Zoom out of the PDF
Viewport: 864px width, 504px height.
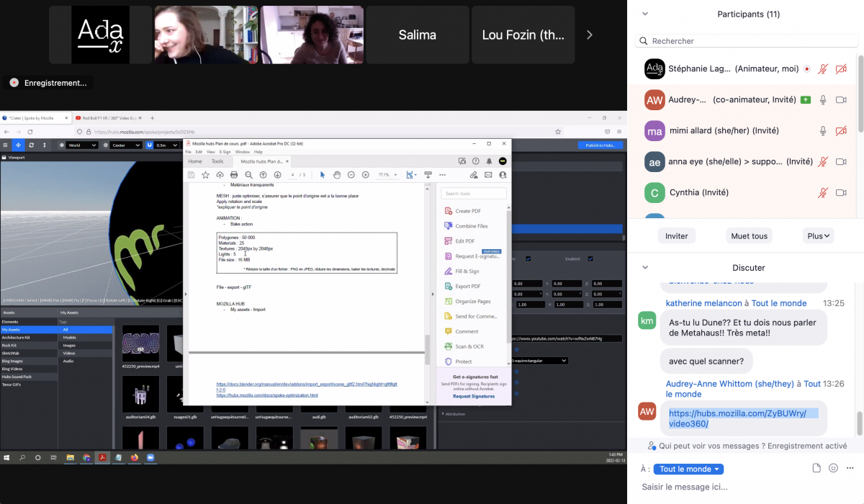351,175
